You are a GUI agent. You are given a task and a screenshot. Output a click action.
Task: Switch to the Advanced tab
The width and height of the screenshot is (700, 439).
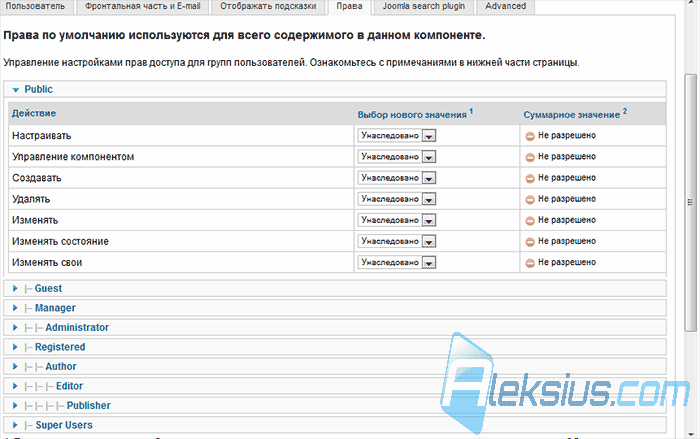click(x=505, y=7)
